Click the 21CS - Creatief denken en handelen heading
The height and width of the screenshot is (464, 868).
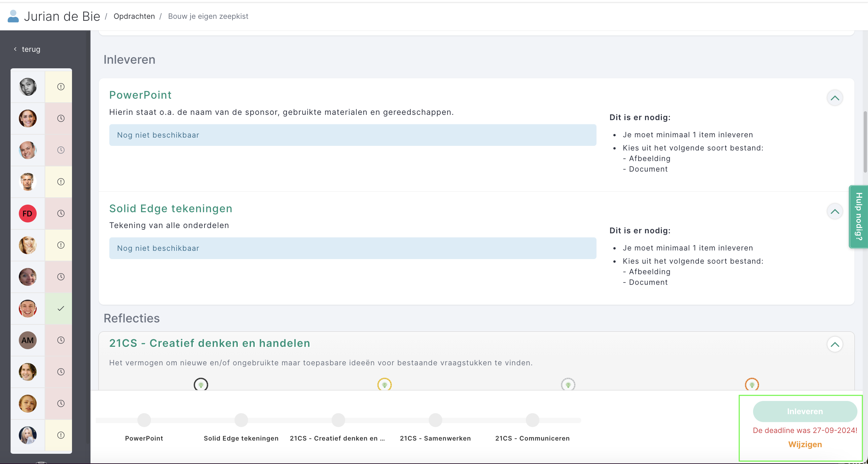(x=210, y=343)
